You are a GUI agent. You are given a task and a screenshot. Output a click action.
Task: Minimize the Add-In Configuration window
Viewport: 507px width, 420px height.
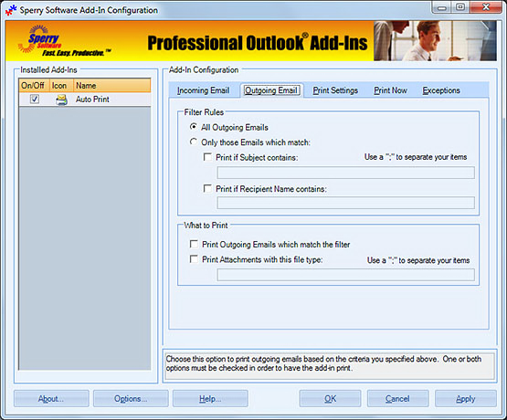442,7
